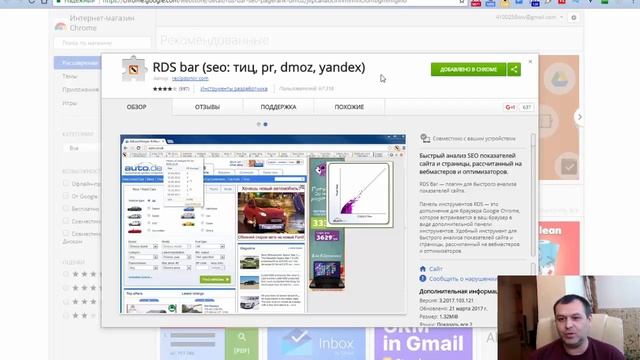Click the store search input field

coord(102,43)
